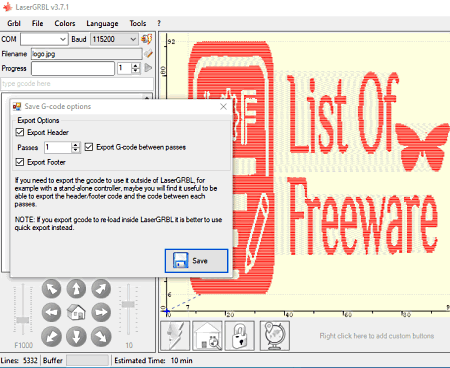Open the COM port dropdown
The width and height of the screenshot is (450, 368).
pos(63,39)
